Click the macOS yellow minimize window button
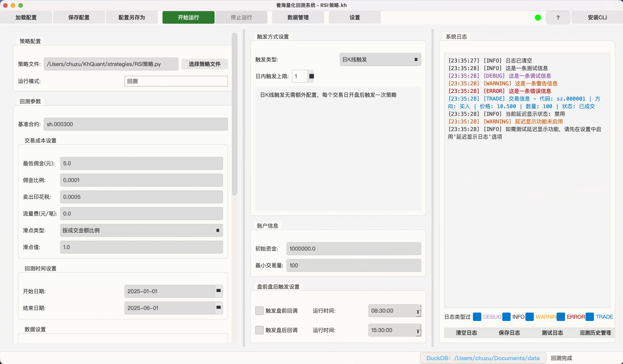 point(13,5)
